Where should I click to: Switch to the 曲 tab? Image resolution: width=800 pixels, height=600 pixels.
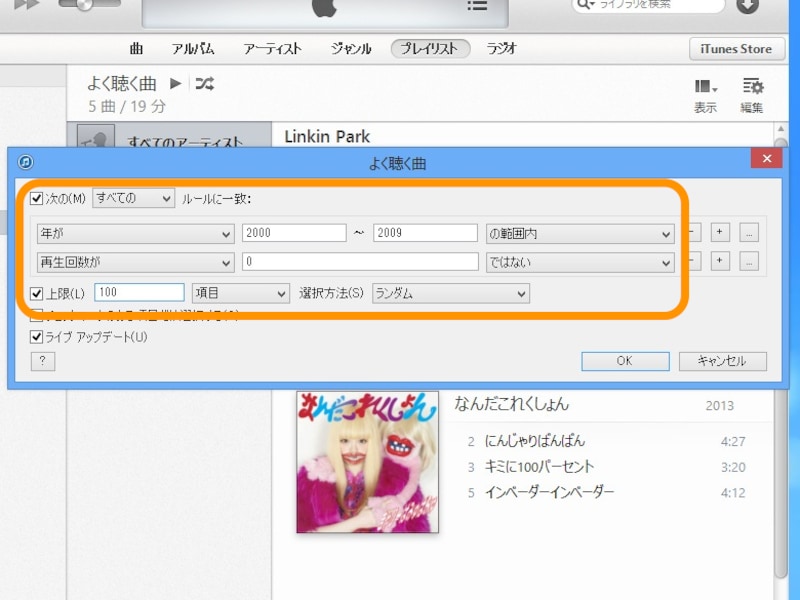click(136, 48)
